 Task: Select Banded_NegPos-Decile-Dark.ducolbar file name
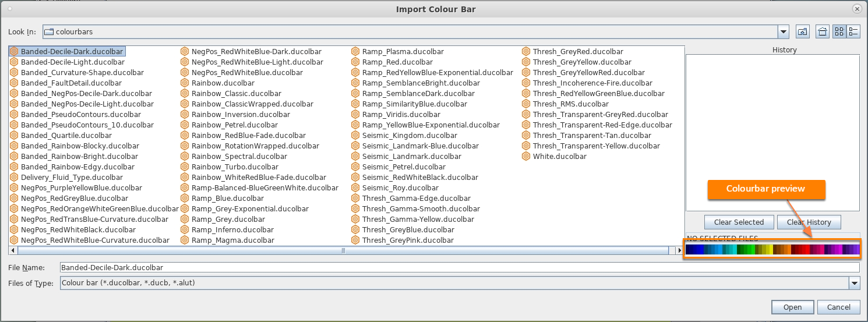click(86, 93)
